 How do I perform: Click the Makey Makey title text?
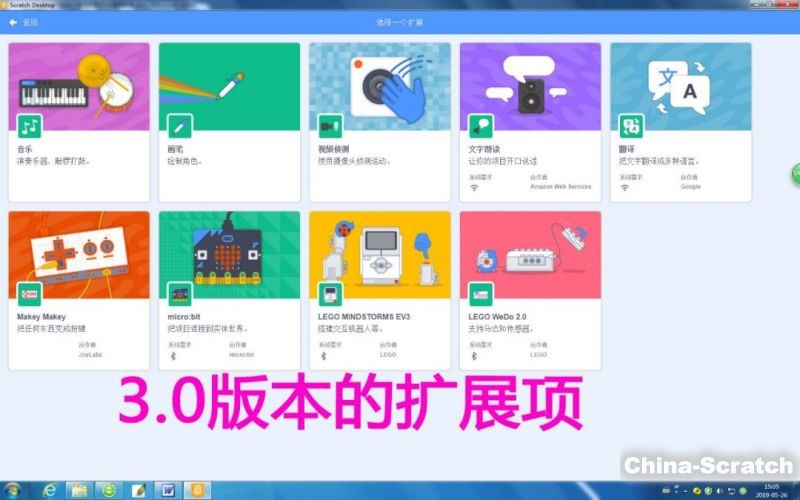pos(41,316)
